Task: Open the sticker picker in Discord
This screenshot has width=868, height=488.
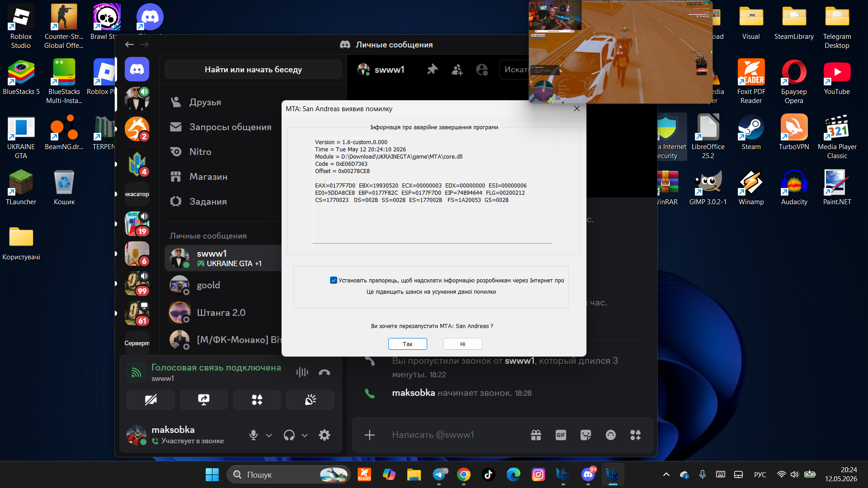Action: [x=585, y=435]
